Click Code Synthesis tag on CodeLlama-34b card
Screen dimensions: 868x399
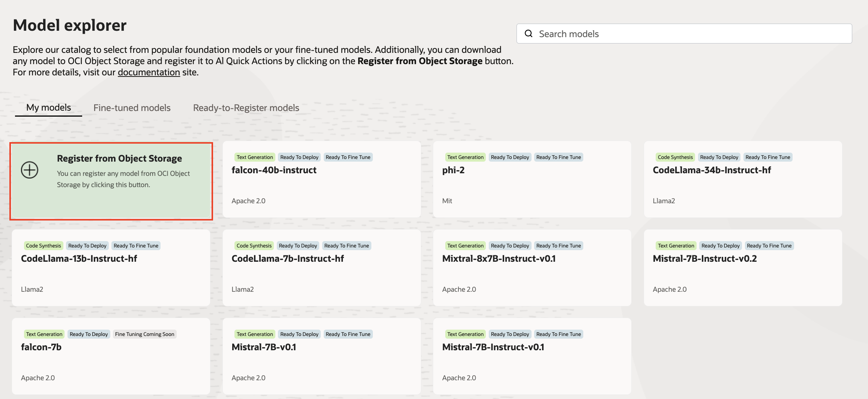[x=675, y=157]
